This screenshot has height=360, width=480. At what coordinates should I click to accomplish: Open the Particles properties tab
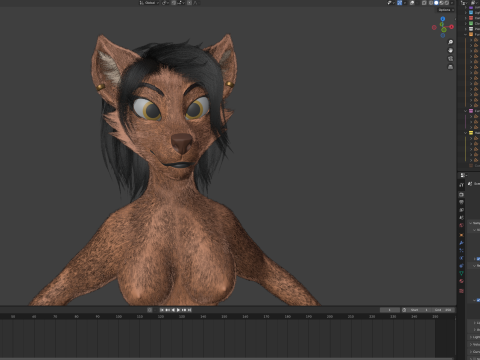(x=461, y=250)
